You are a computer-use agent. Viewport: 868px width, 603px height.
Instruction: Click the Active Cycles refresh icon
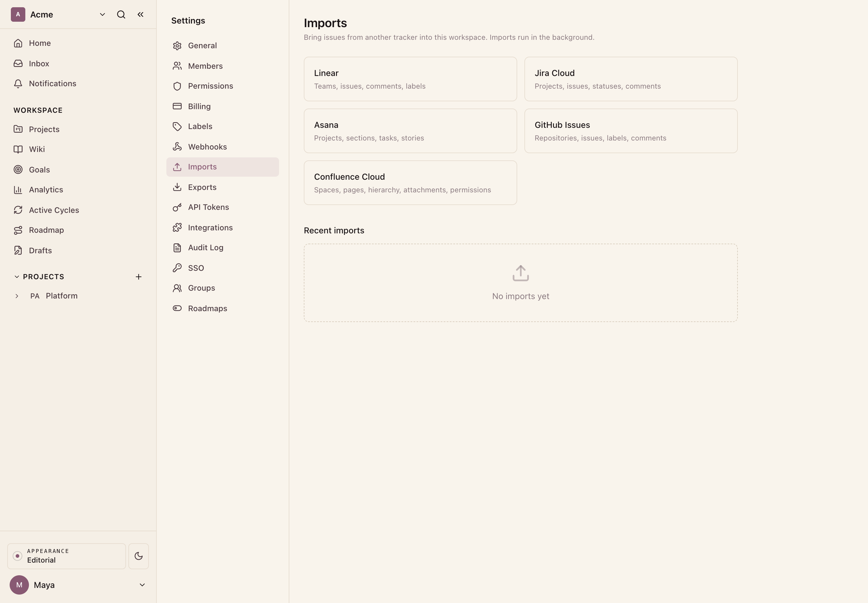18,210
